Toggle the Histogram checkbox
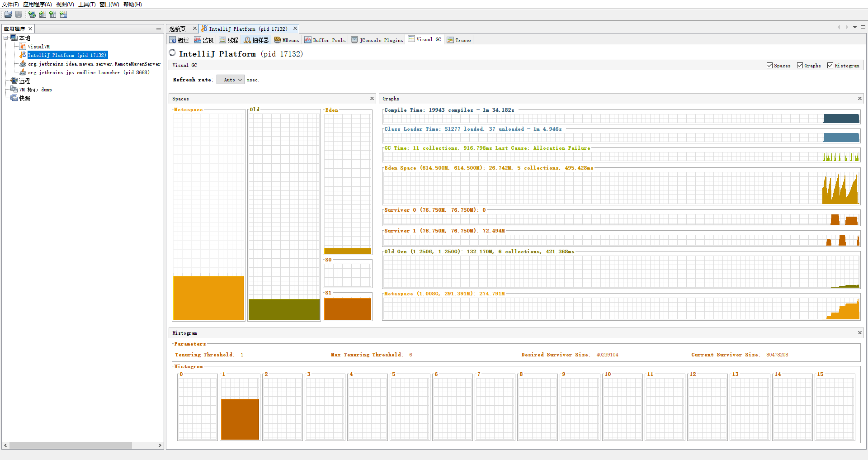Screen dimensions: 868x460 click(x=830, y=66)
